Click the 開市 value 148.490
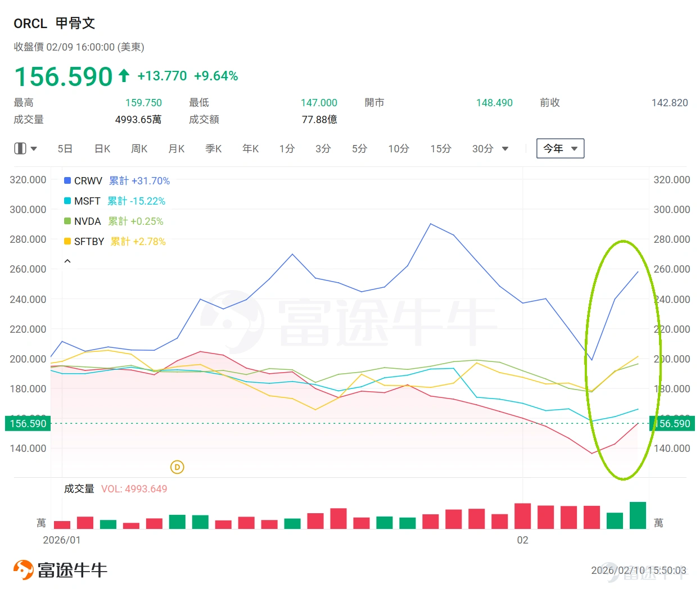 pos(494,103)
